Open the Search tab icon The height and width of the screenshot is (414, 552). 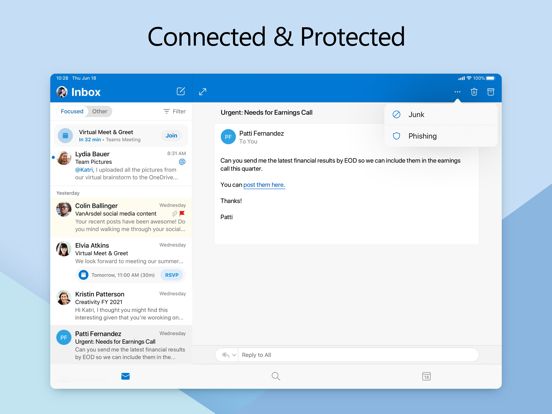(x=276, y=376)
